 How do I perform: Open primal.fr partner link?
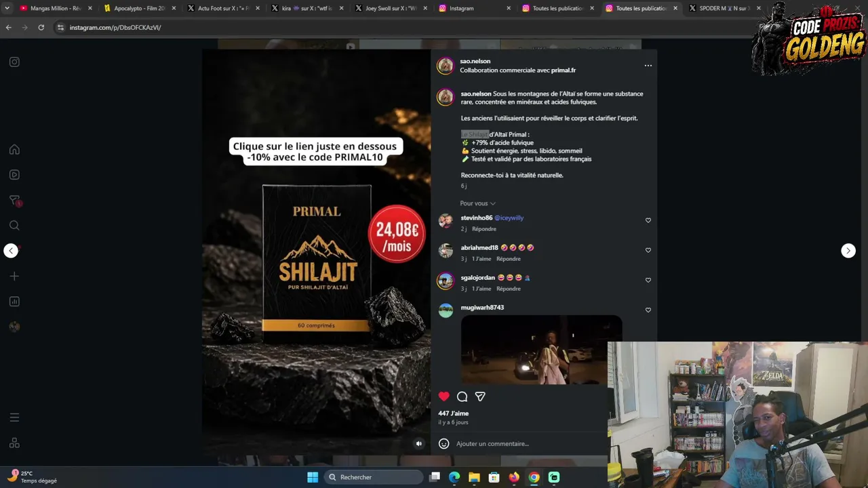563,70
